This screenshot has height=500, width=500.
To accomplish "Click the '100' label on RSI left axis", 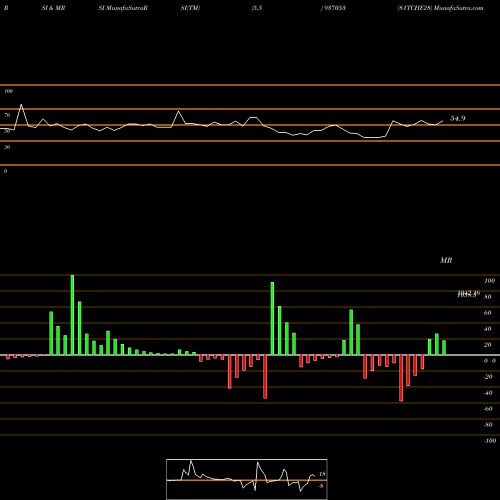I will [x=8, y=91].
